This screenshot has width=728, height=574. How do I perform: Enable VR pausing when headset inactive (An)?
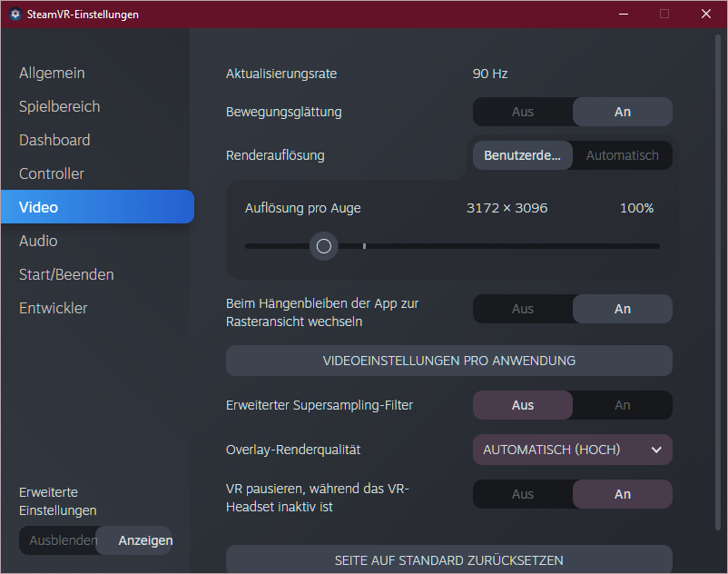[623, 494]
